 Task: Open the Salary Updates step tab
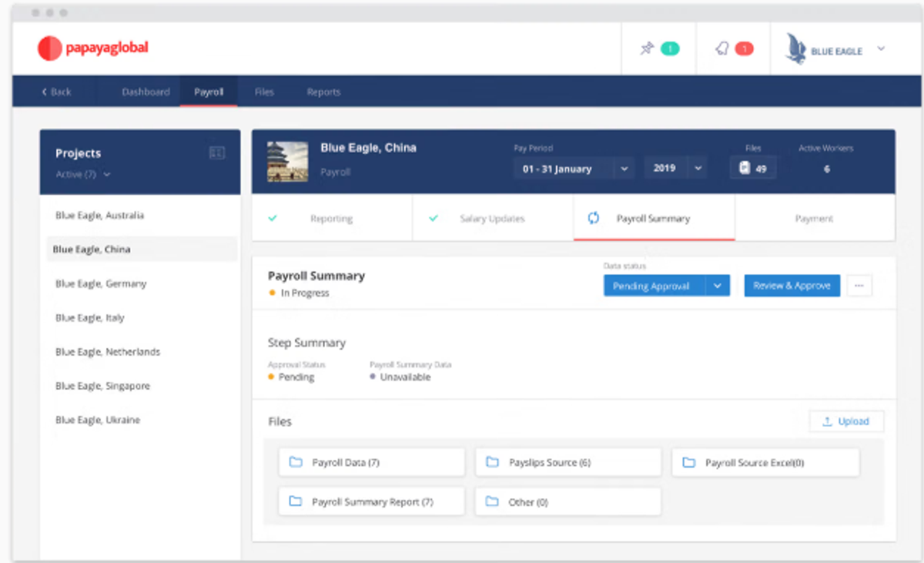click(493, 219)
